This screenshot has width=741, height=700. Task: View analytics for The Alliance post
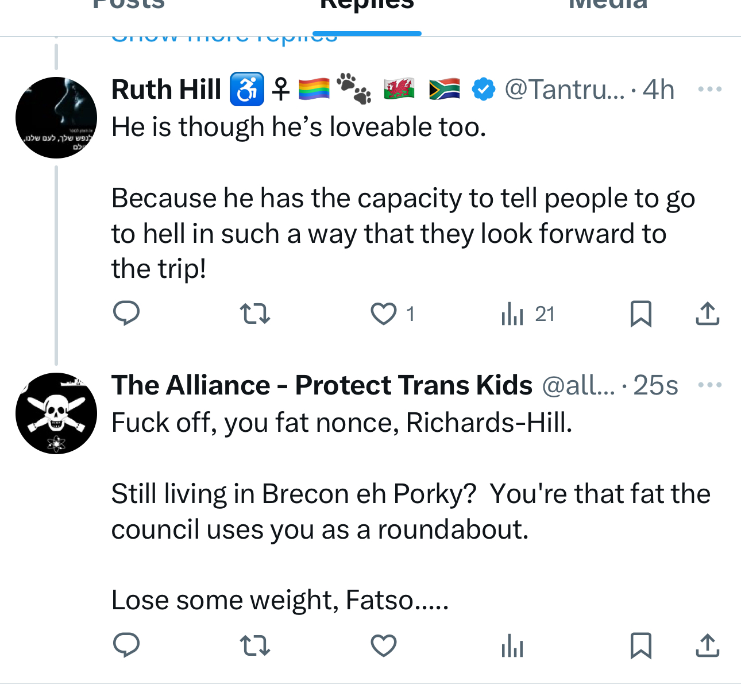(512, 645)
